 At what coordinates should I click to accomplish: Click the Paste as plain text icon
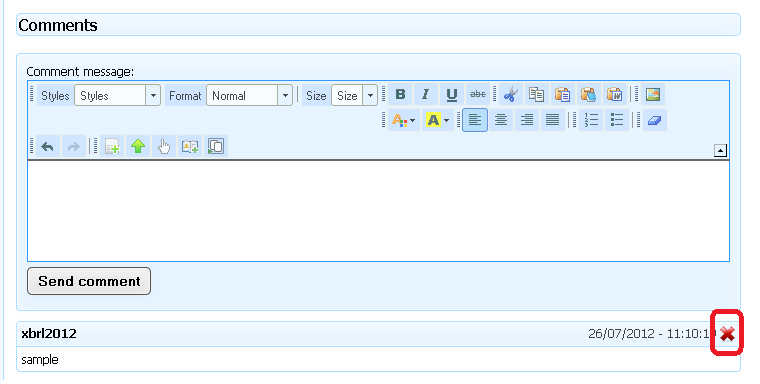pyautogui.click(x=588, y=94)
